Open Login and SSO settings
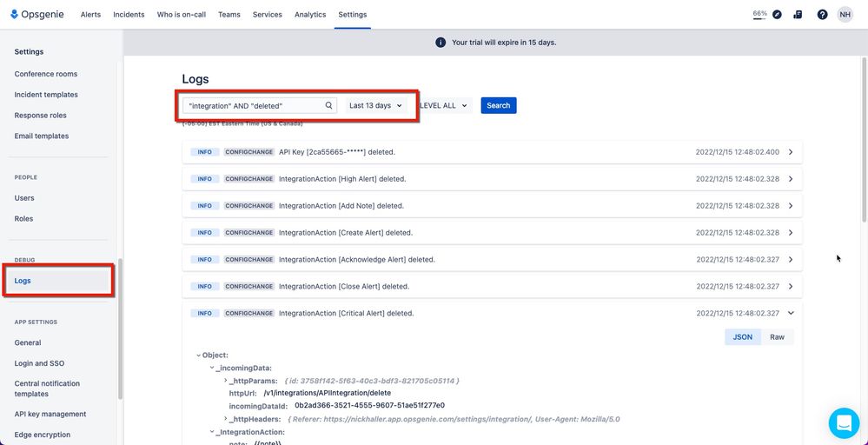Viewport: 868px width, 445px height. coord(39,363)
